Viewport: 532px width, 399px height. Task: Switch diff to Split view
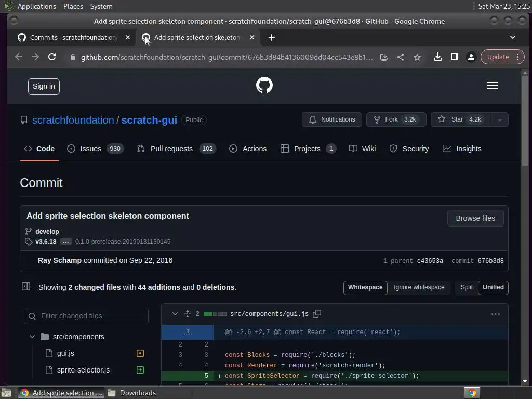(467, 287)
